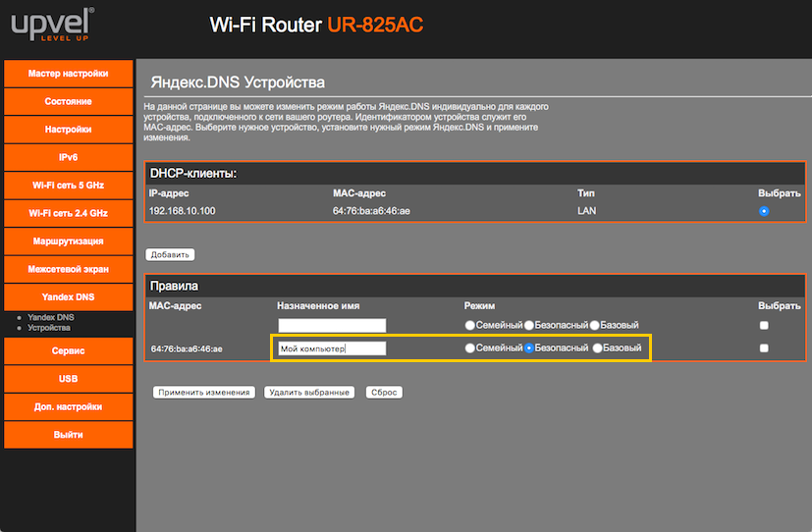The height and width of the screenshot is (532, 812).
Task: Select Yandex DNS submenu link
Action: (x=50, y=317)
